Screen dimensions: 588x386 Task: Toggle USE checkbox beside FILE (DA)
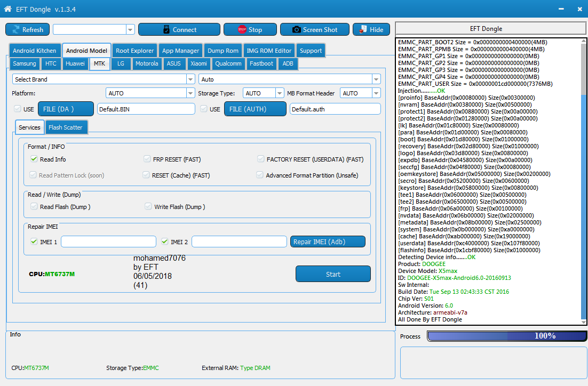point(17,109)
